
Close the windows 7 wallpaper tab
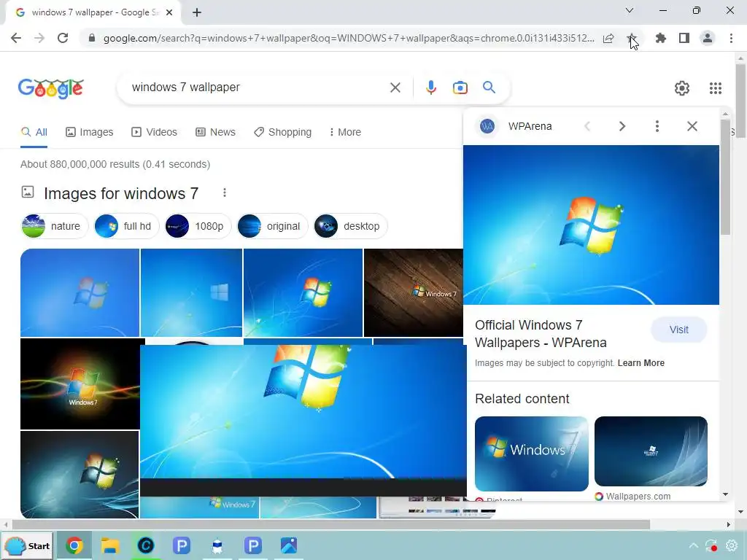coord(169,12)
